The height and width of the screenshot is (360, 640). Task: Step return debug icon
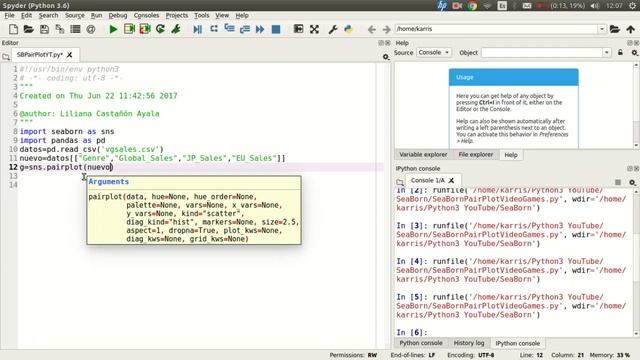tap(244, 29)
